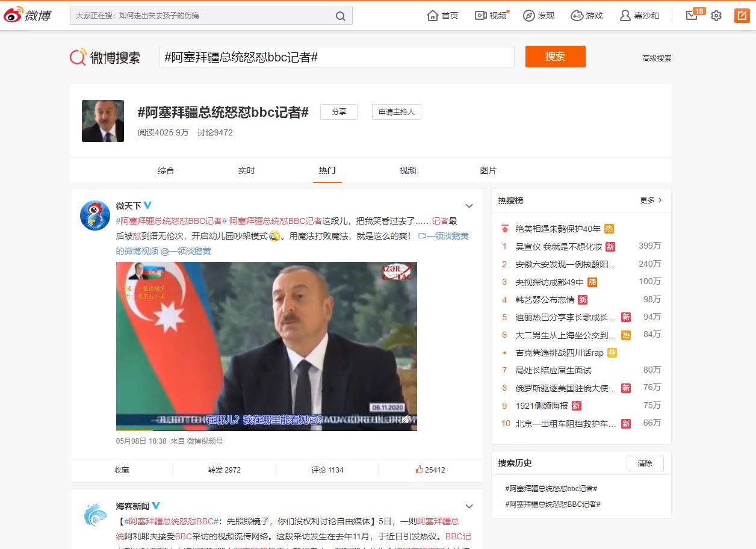Compose a new Weibo post
This screenshot has height=549, width=756.
click(x=742, y=16)
